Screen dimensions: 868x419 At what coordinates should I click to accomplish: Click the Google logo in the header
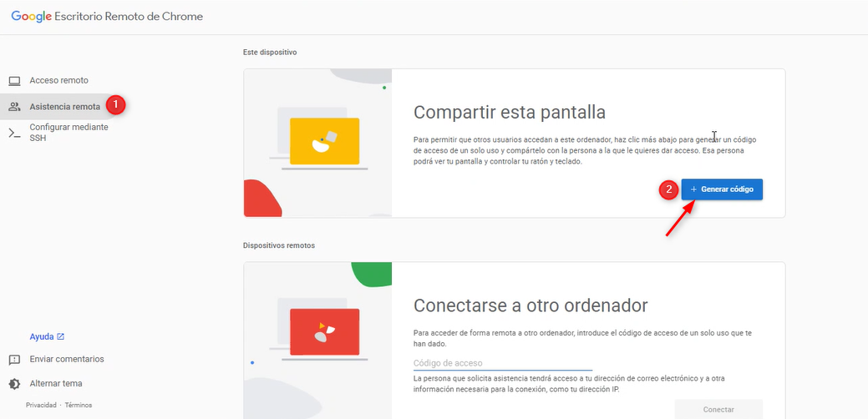[x=31, y=17]
